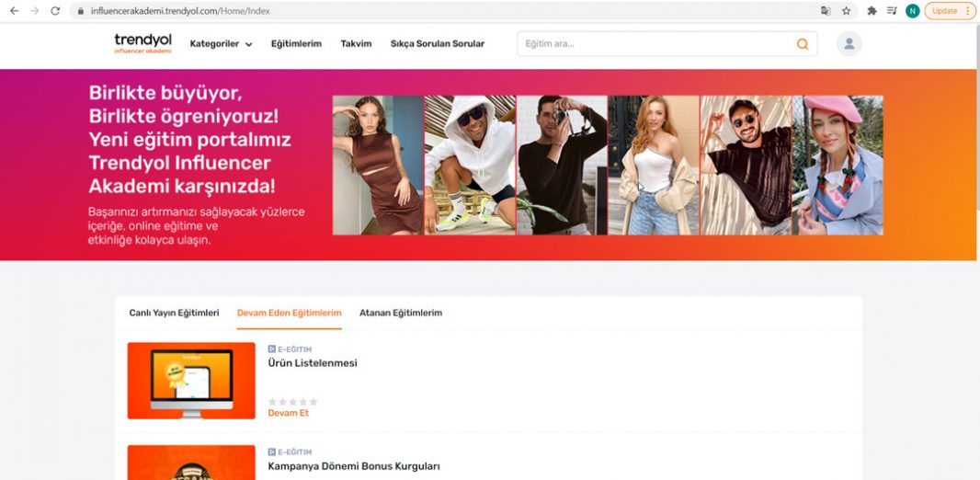The height and width of the screenshot is (480, 980).
Task: Open Kampanya Dönemi Bonus Kurguları course title
Action: tap(354, 466)
